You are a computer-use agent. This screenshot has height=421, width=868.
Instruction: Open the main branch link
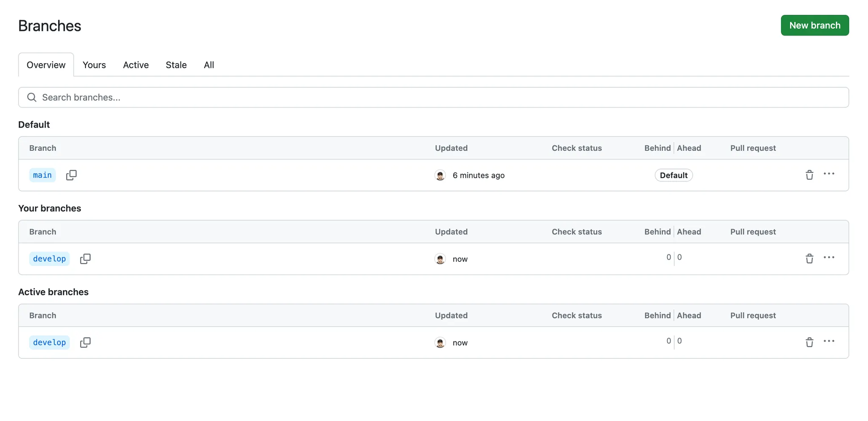point(42,175)
